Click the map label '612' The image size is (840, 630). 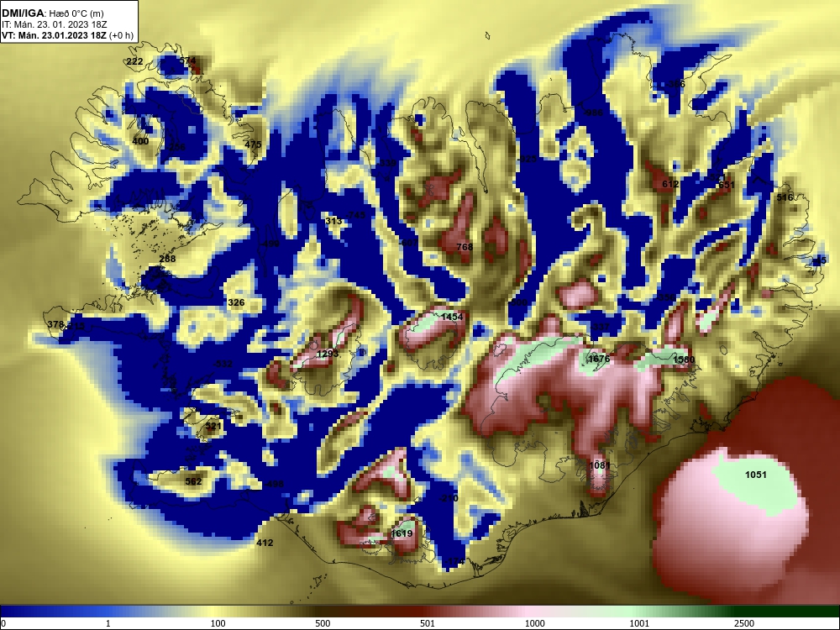pos(670,184)
